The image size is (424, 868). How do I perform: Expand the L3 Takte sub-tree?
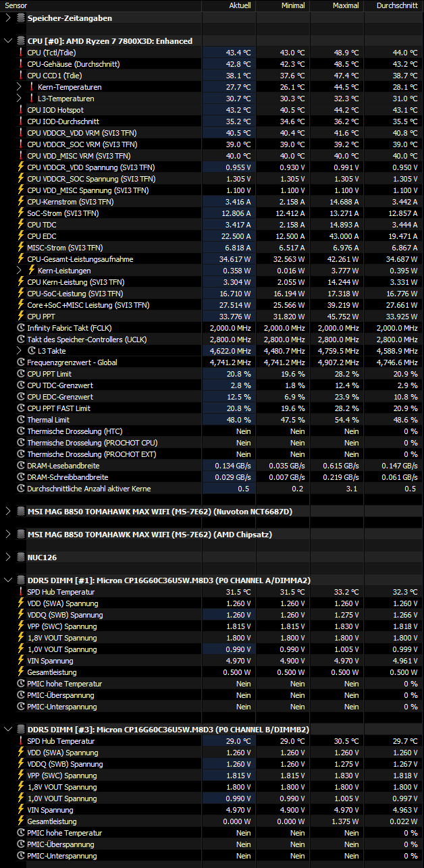(20, 351)
